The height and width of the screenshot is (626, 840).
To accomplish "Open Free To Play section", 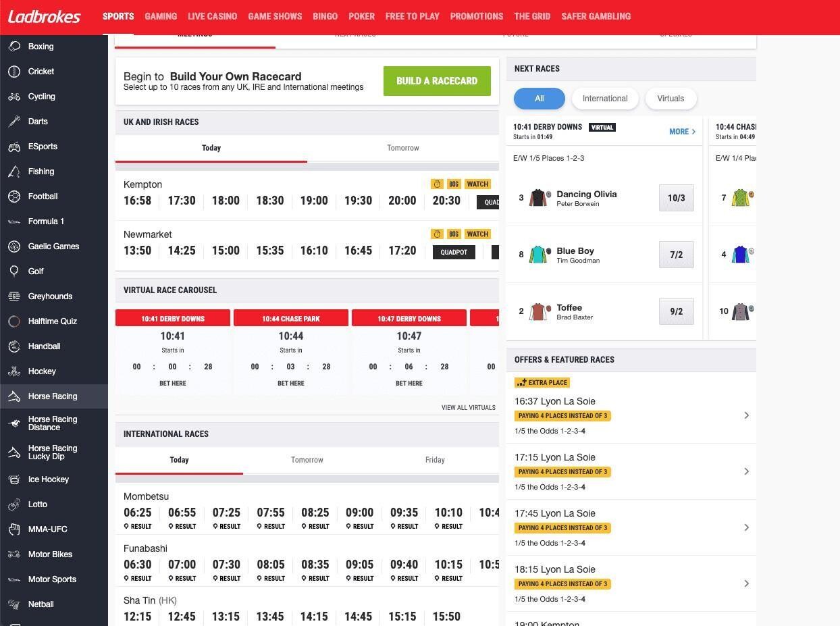I will tap(413, 16).
